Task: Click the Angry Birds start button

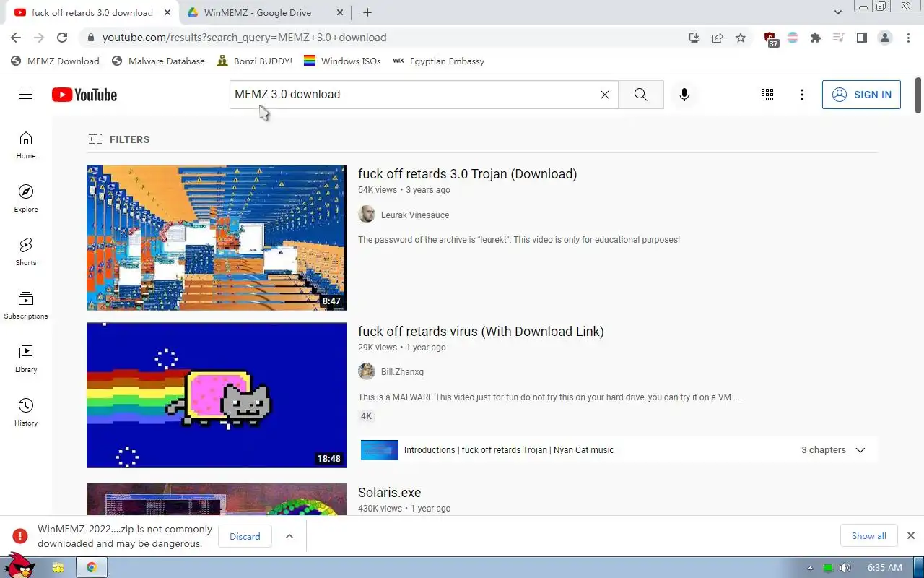Action: pos(19,565)
